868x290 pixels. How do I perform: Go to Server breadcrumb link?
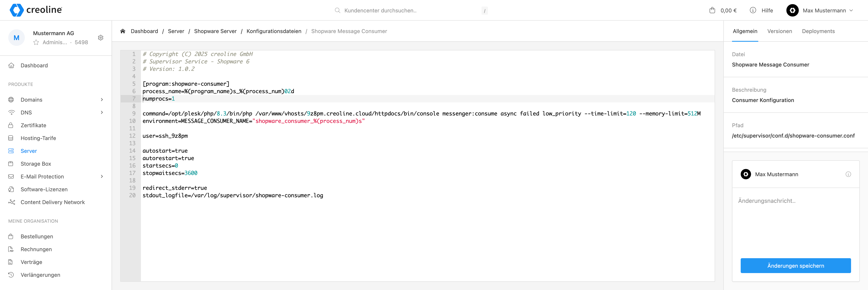coord(176,31)
